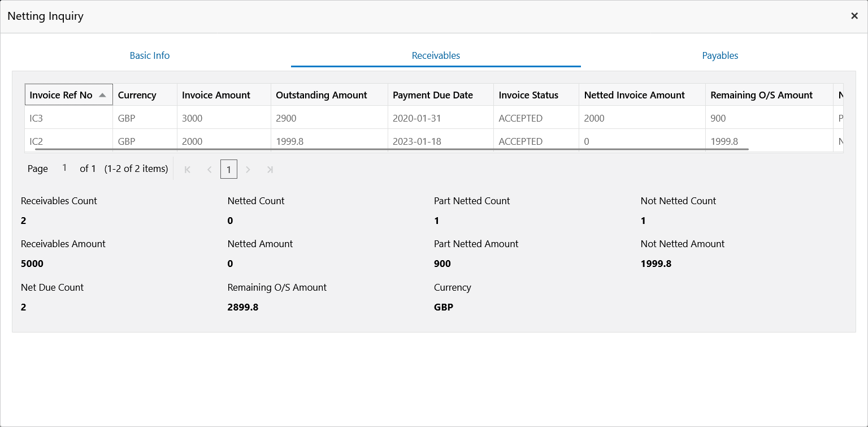
Task: Click the Netted Count label
Action: coord(256,201)
